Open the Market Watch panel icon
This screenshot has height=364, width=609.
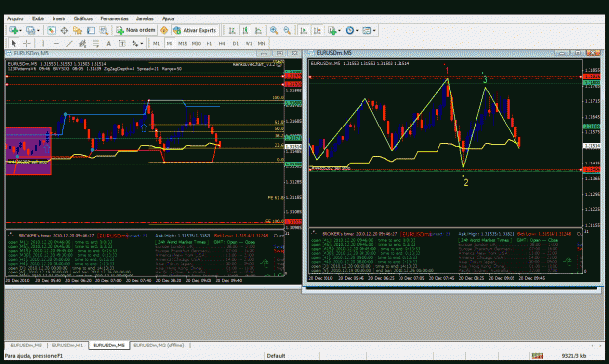pyautogui.click(x=51, y=30)
